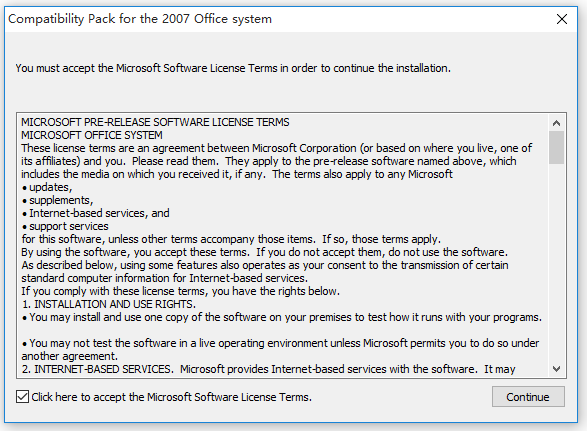The width and height of the screenshot is (587, 431).
Task: Click the 'MICROSOFT PRE-RELEASE SOFTWARE LICENSE TERMS' heading
Action: 155,122
